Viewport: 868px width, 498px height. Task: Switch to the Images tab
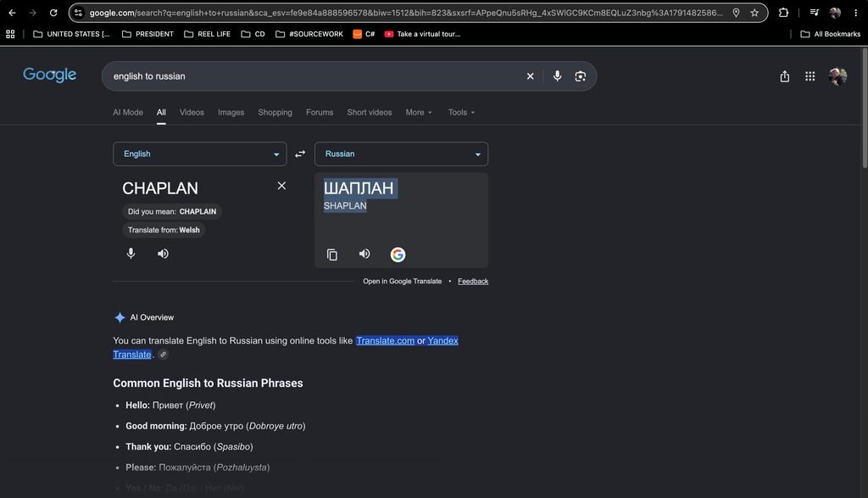click(x=231, y=113)
